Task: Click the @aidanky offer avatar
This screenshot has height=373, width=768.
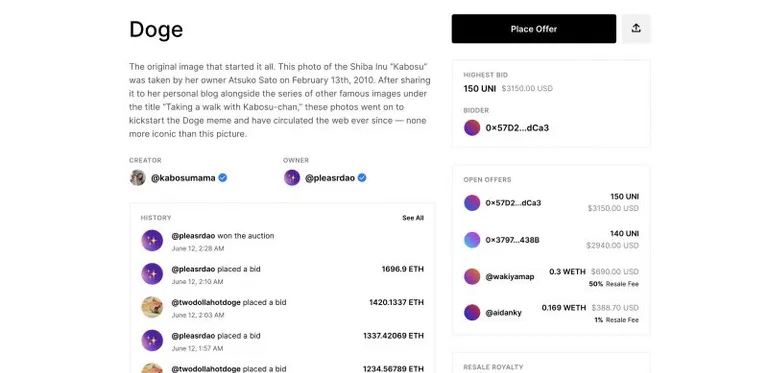Action: click(x=472, y=312)
